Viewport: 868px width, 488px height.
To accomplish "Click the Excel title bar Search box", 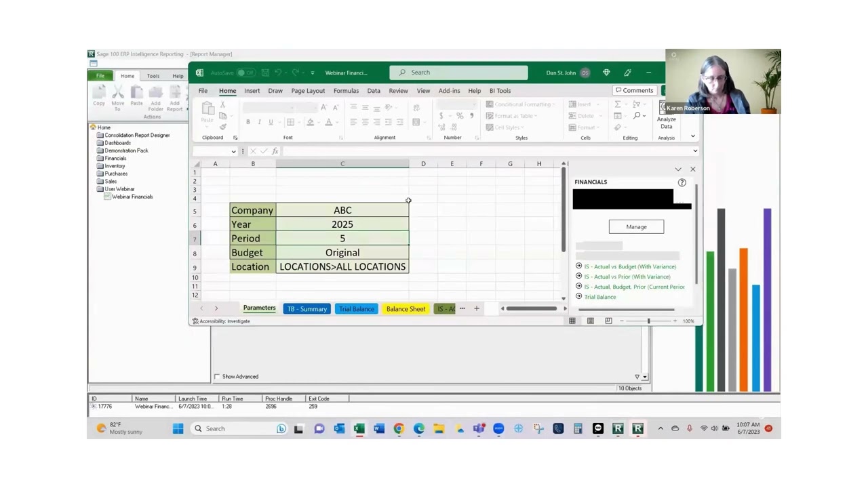I will (x=458, y=73).
